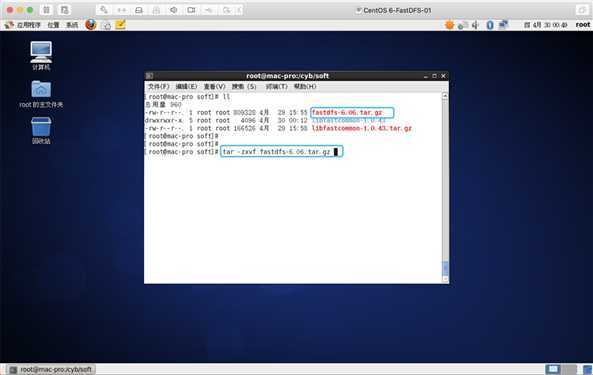This screenshot has width=593, height=375.
Task: Click libfastcommon-1.0.43.tar.gz in the listing
Action: (x=362, y=129)
